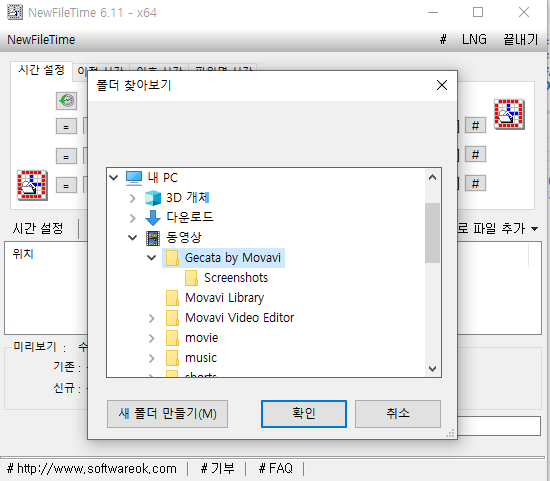Viewport: 550px width, 481px height.
Task: Expand the movie folder node
Action: pos(152,338)
